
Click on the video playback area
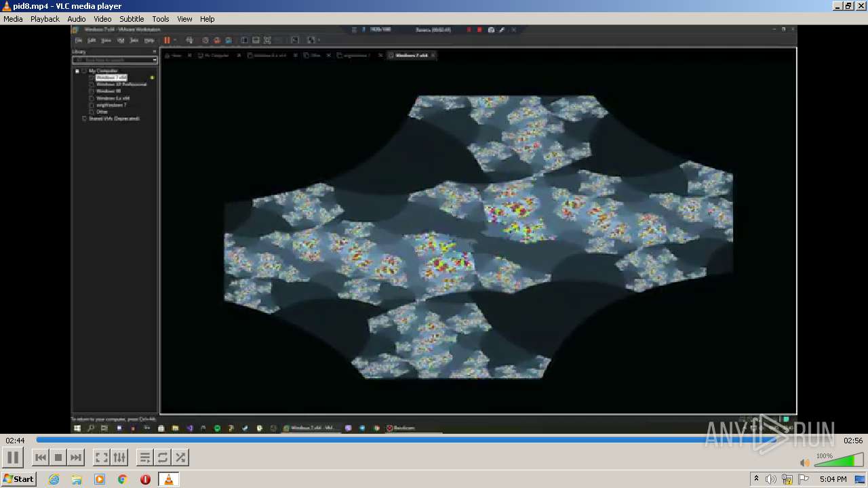pos(434,229)
